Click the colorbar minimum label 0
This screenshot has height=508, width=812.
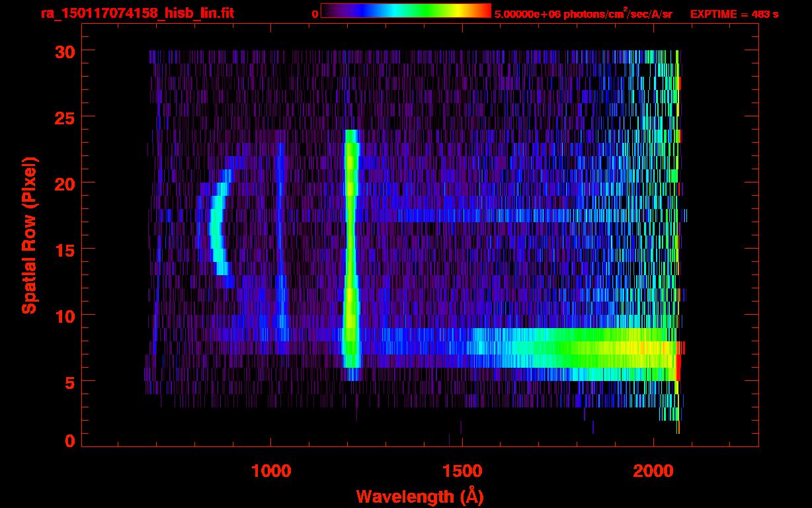pos(315,14)
